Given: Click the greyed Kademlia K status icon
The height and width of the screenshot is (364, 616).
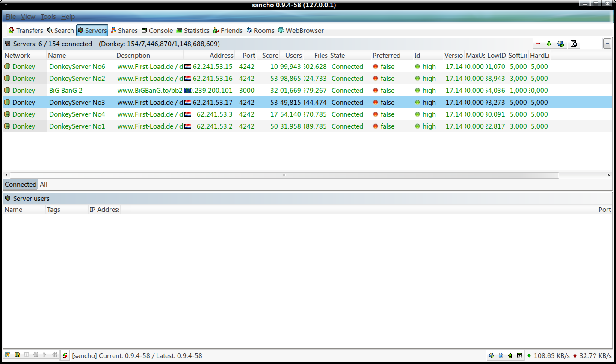Looking at the screenshot, I should 27,355.
